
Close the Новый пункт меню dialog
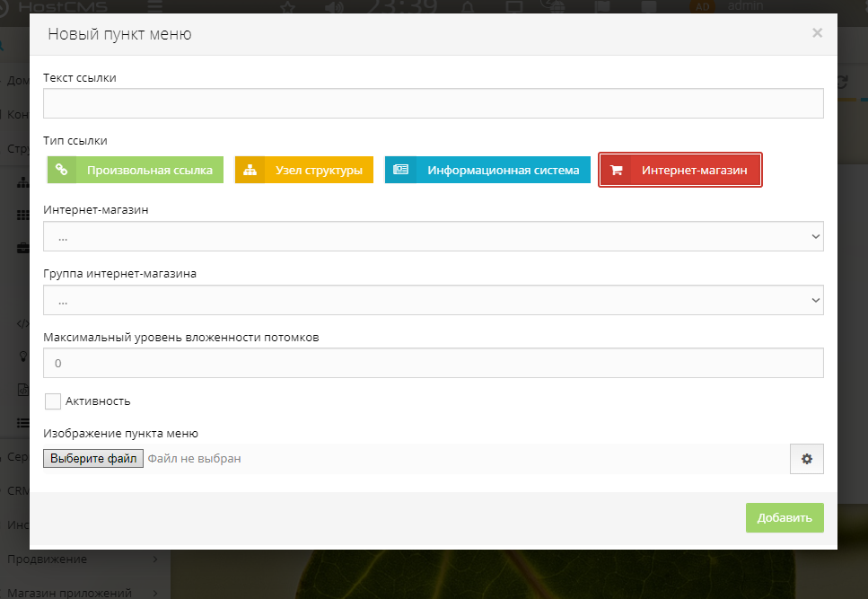[x=817, y=33]
